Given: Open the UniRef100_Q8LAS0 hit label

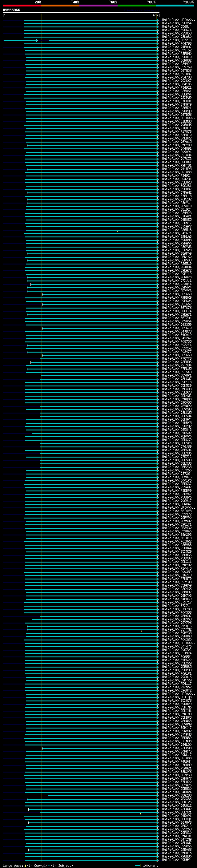Looking at the screenshot, I should 177,37.
